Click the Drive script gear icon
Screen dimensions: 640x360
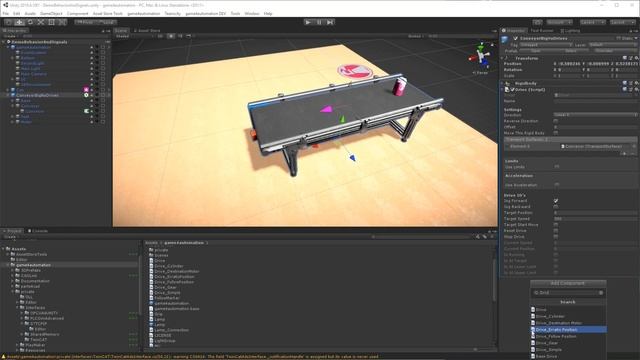(x=636, y=89)
